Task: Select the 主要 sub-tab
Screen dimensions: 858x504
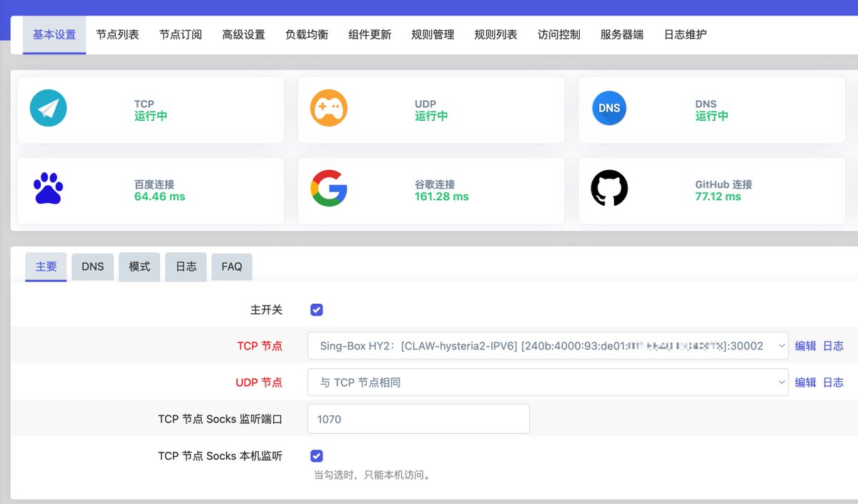Action: click(x=46, y=267)
